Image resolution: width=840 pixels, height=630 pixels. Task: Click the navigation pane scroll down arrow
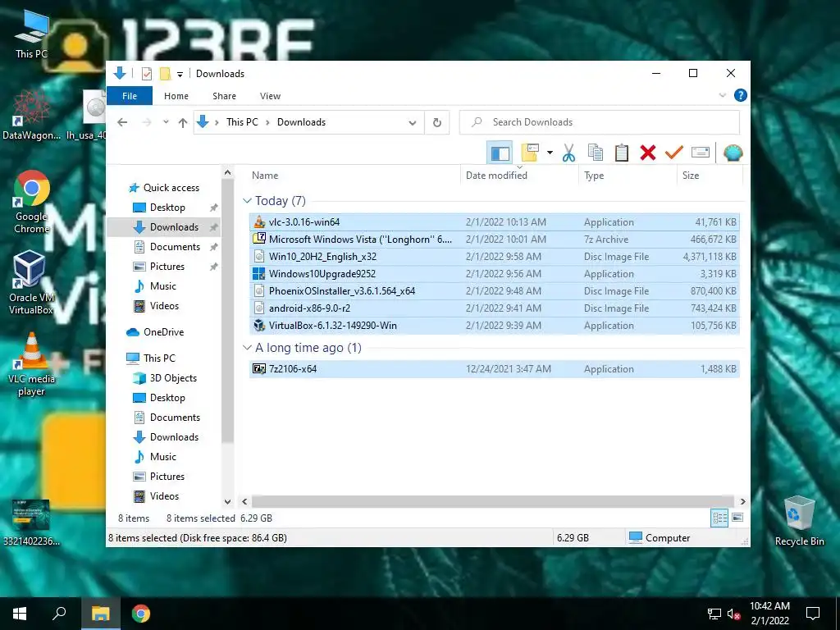(x=228, y=502)
